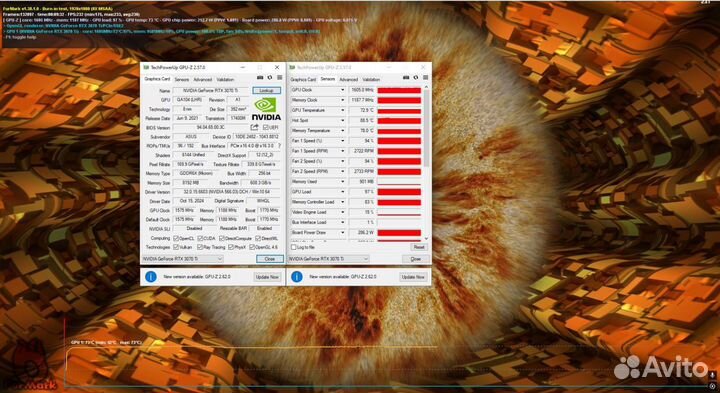Toggle the DirectCompute checkbox
Image resolution: width=720 pixels, height=393 pixels.
(x=222, y=238)
